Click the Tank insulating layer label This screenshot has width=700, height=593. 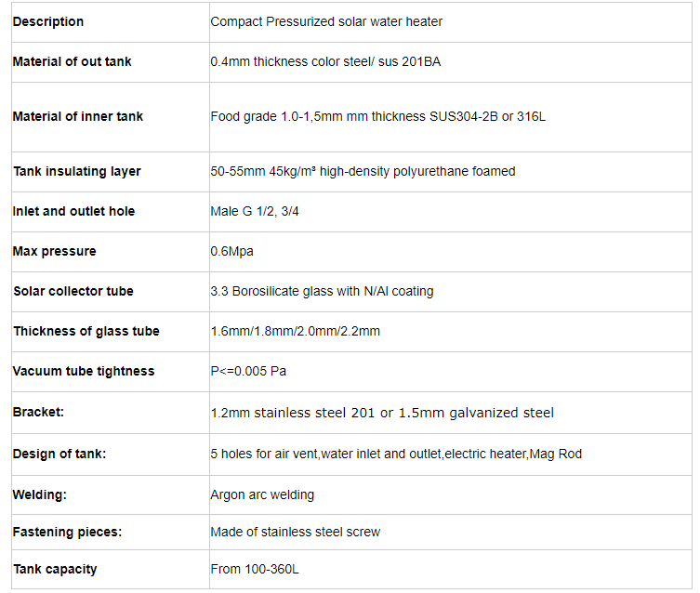(77, 171)
